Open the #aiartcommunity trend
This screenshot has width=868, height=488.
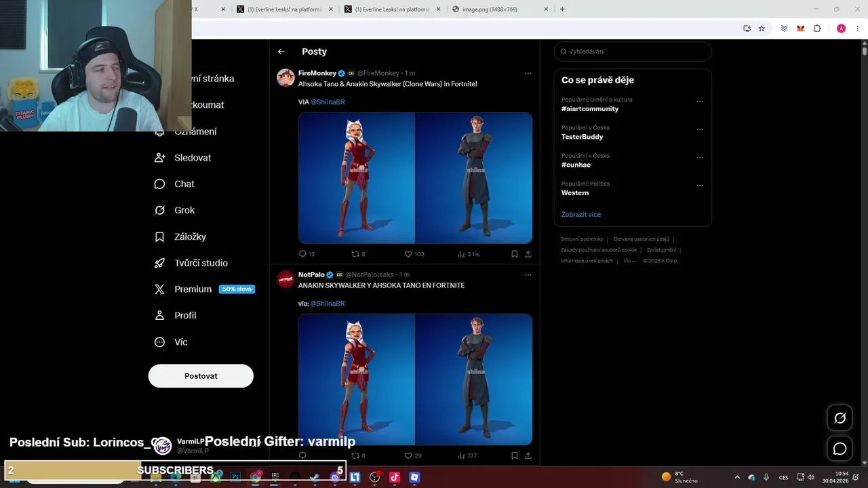[x=590, y=108]
